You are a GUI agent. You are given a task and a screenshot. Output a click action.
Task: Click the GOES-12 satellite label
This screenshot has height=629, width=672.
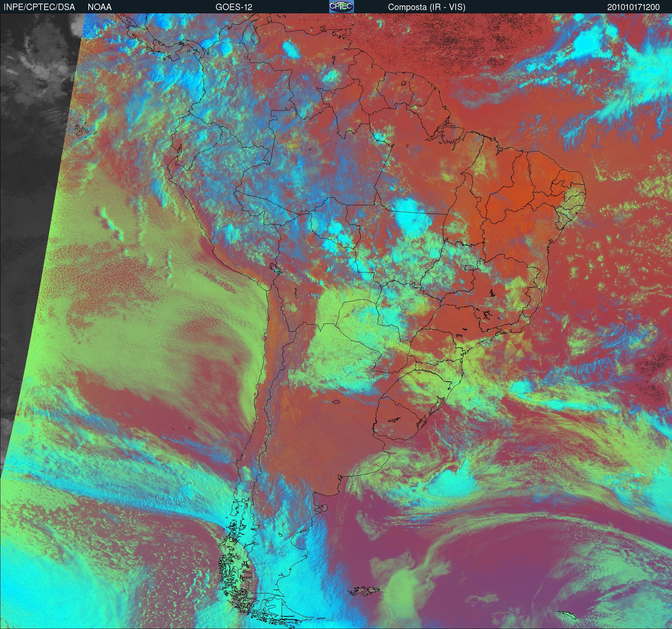click(234, 7)
